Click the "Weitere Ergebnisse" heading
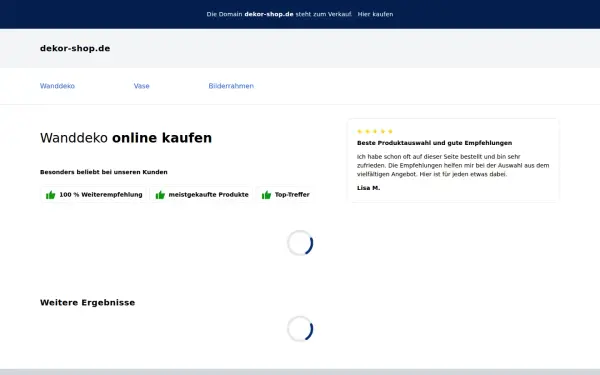600x375 pixels. pos(87,303)
